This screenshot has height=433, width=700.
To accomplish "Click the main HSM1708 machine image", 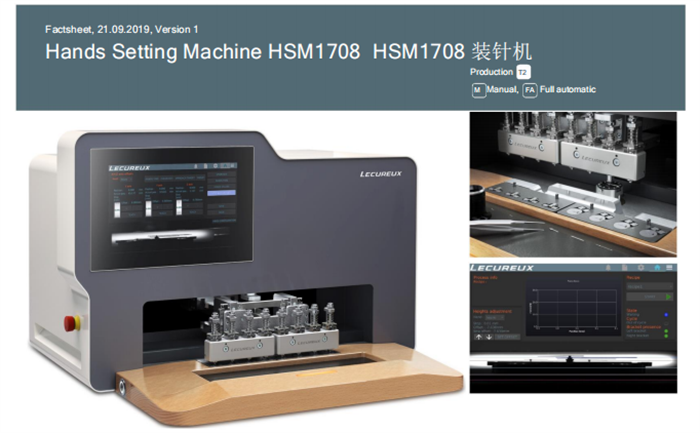I will (x=246, y=277).
